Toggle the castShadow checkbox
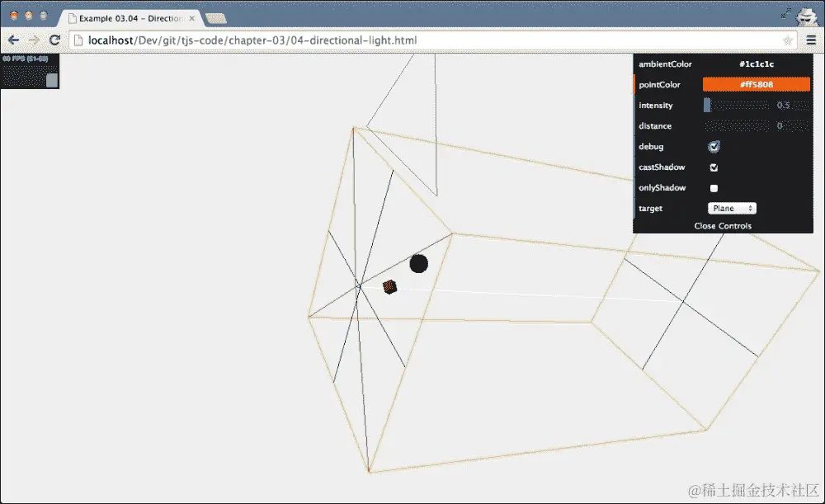The height and width of the screenshot is (504, 825). (714, 167)
